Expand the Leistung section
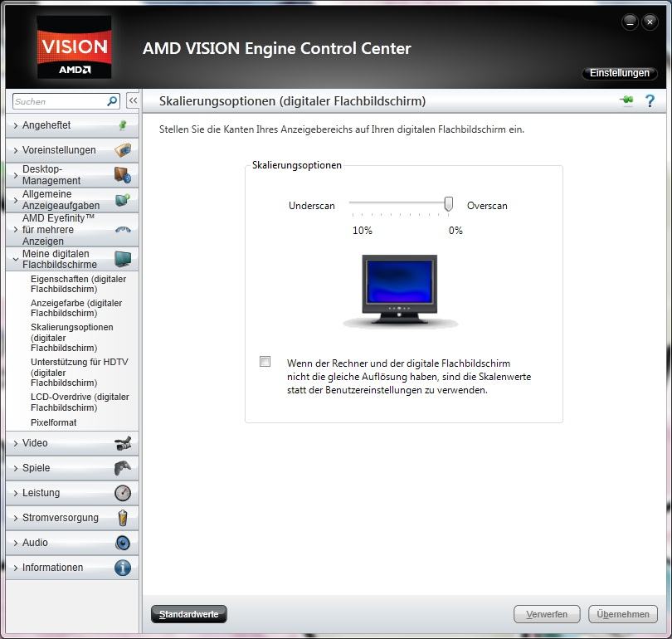Viewport: 672px width, 639px height. [x=72, y=493]
